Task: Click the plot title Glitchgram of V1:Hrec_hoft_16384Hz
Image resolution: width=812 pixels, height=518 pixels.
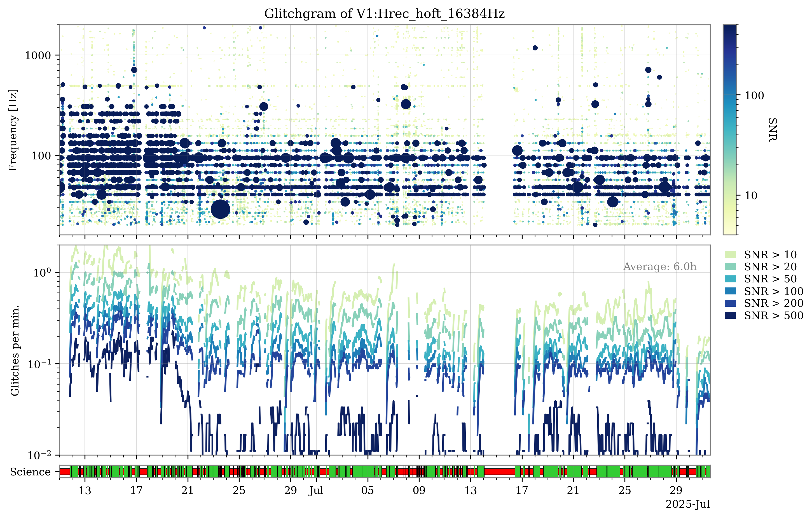Action: pyautogui.click(x=384, y=14)
